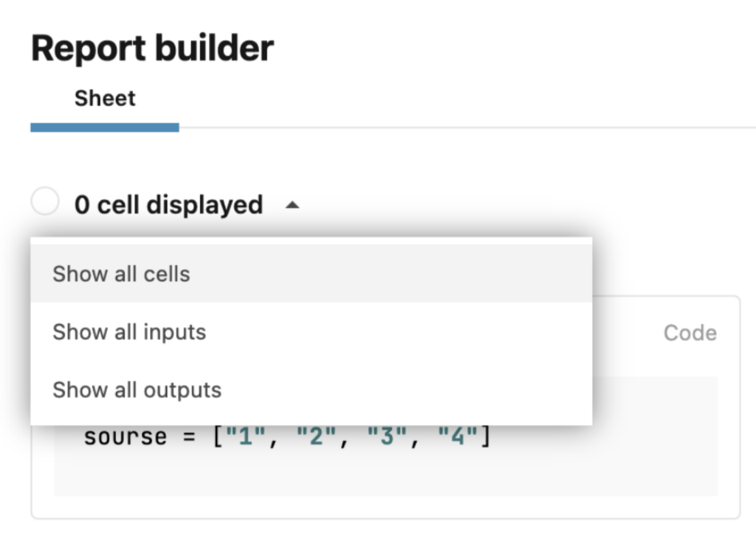Click the "4" string in the code

pyautogui.click(x=457, y=437)
